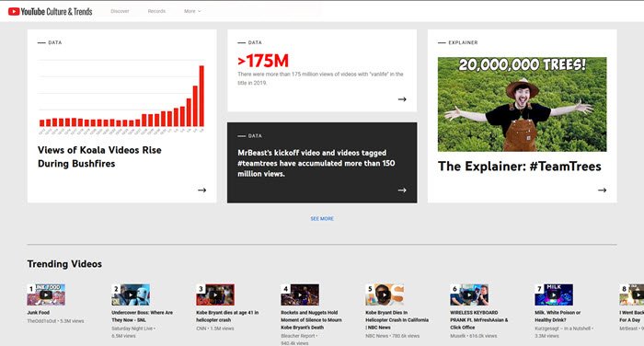Open the 'Junk Food' video title
The image size is (644, 346).
click(39, 313)
